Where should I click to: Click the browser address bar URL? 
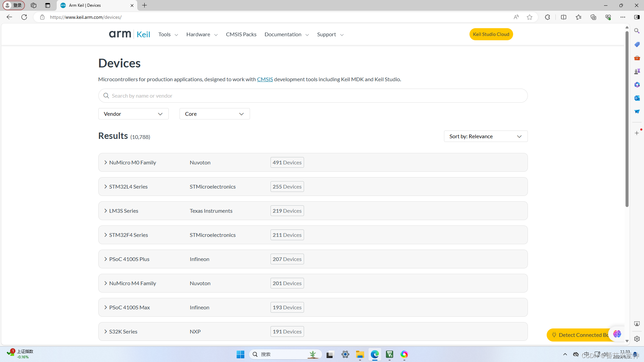pyautogui.click(x=86, y=17)
